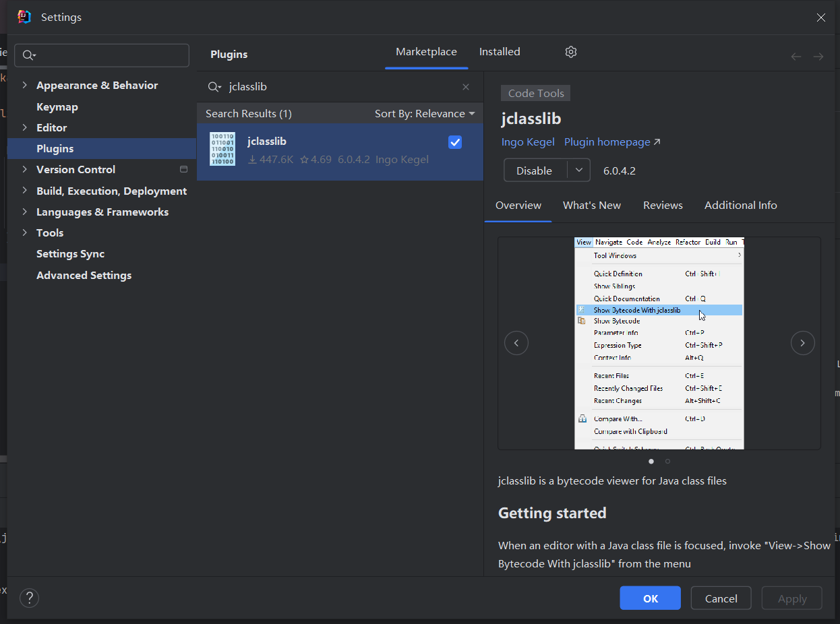Click Search Results (1) header text
Image resolution: width=840 pixels, height=624 pixels.
(249, 114)
